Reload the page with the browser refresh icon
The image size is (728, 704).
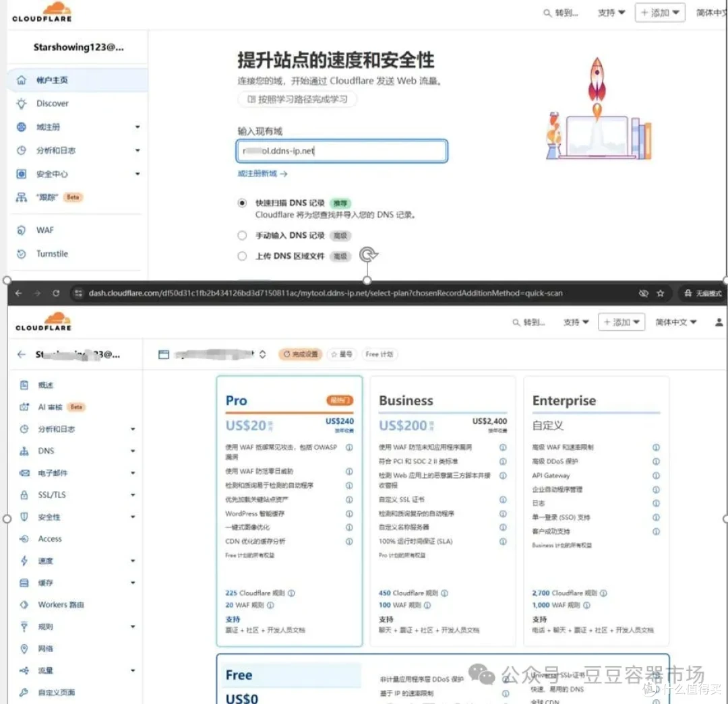pyautogui.click(x=56, y=293)
